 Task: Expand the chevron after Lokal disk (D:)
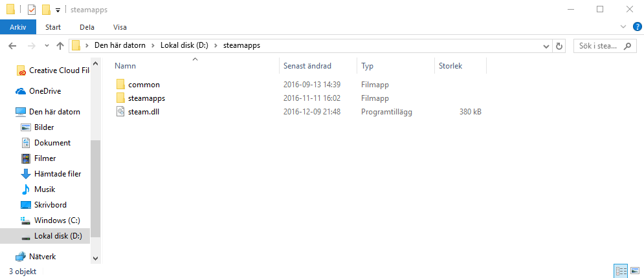coord(216,46)
